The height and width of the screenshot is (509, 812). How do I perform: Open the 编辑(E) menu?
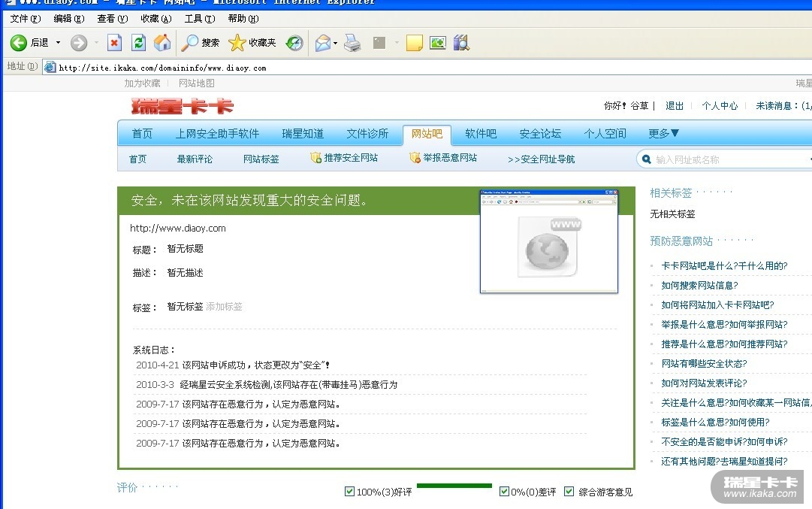click(69, 19)
